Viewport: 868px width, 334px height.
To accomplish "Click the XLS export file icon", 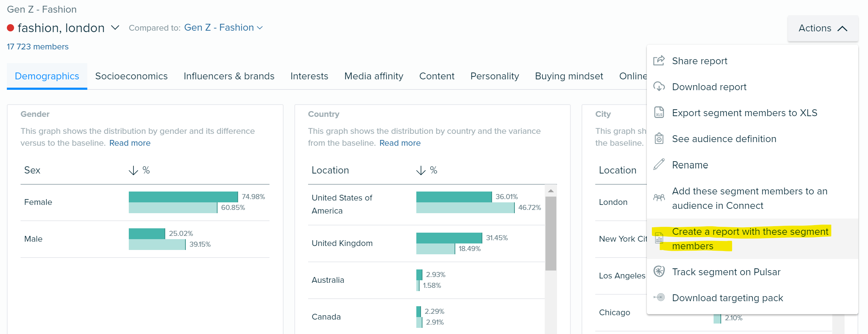I will [x=659, y=113].
